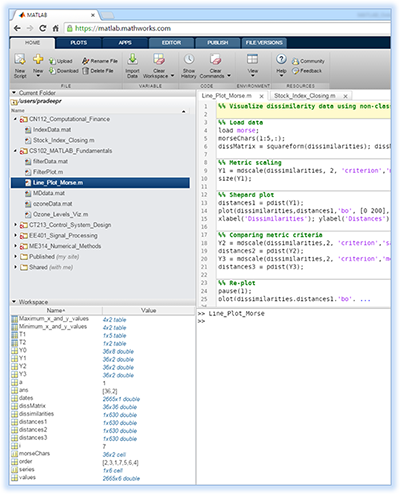Open the 2665x1 double value of dates
The width and height of the screenshot is (400, 494).
121,399
